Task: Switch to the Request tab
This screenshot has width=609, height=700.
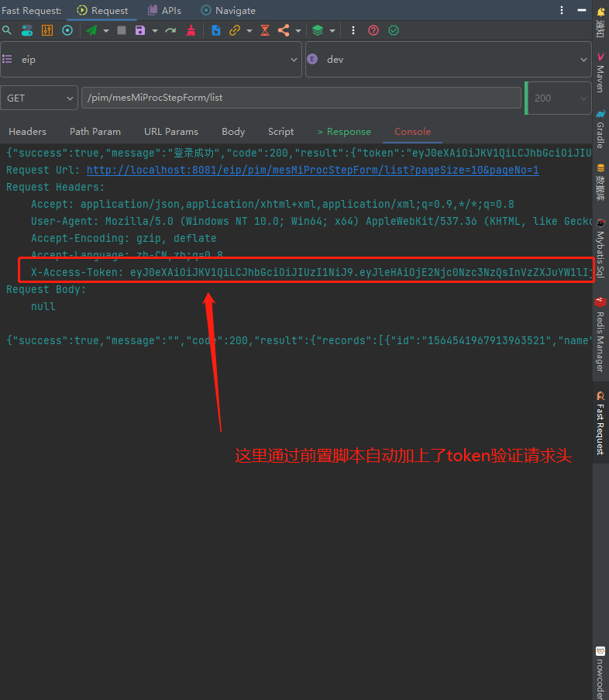Action: (x=102, y=10)
